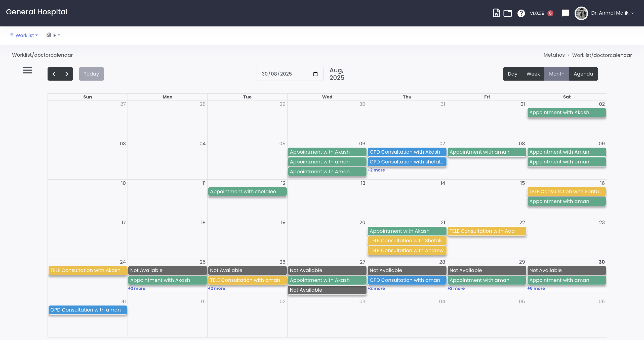Image resolution: width=644 pixels, height=340 pixels.
Task: Open TELE Consultation with Andrew event
Action: [407, 250]
